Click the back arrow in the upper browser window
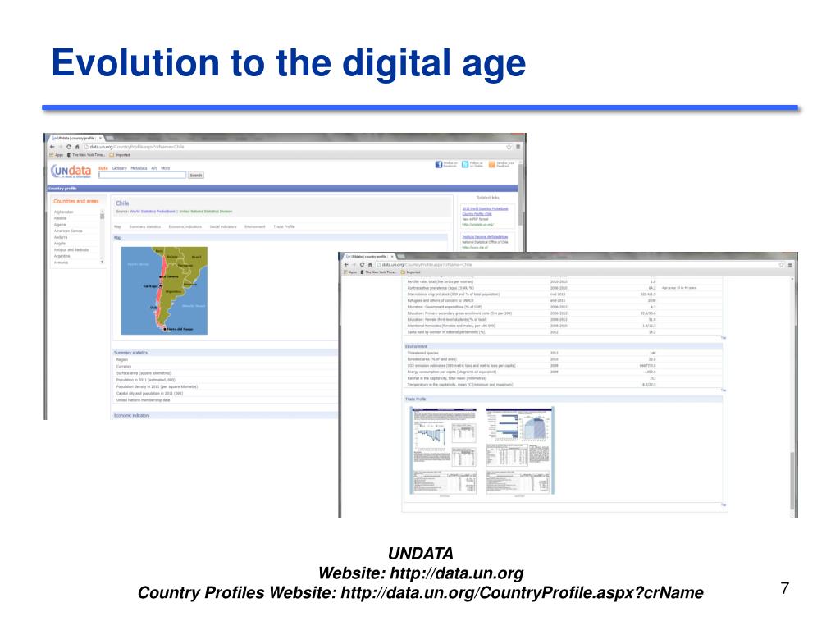 click(x=52, y=147)
